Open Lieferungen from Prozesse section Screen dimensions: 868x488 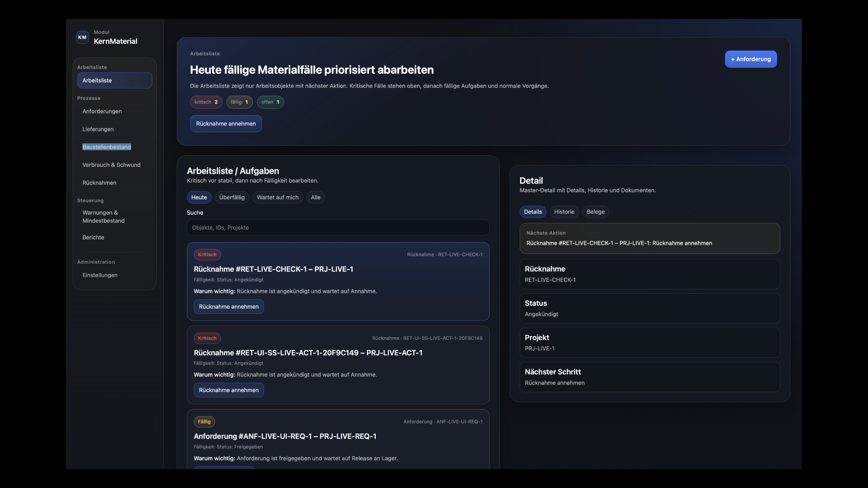pos(98,129)
